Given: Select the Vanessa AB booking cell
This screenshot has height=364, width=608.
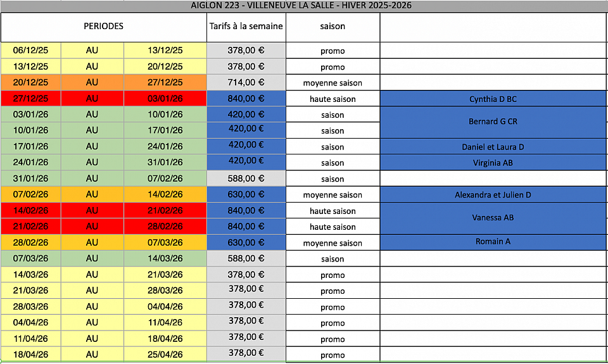Looking at the screenshot, I should [493, 218].
